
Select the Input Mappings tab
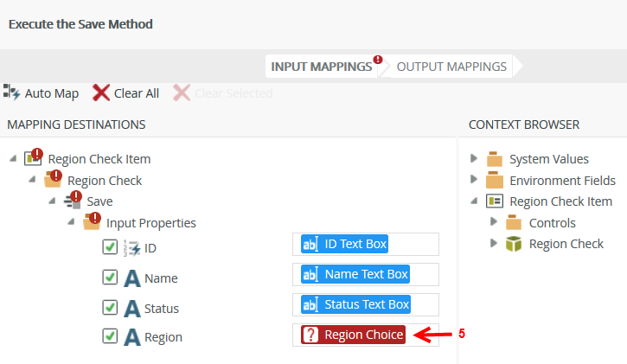tap(322, 67)
